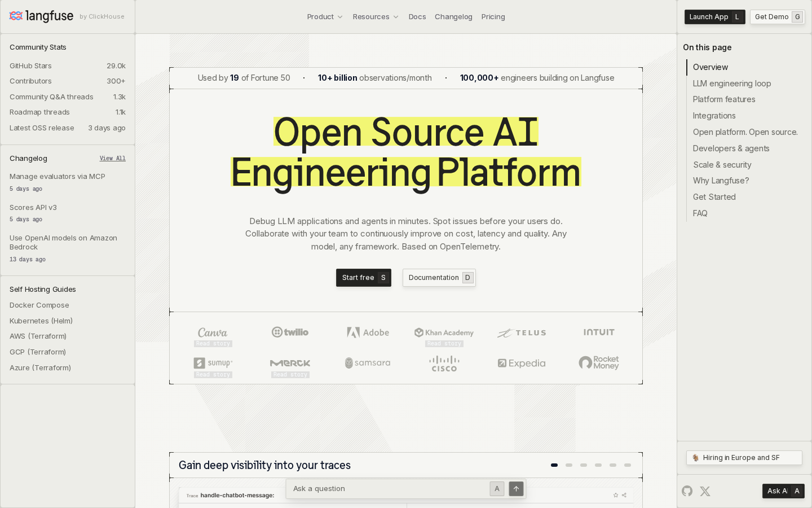Open the Pricing page
The image size is (812, 508).
click(x=493, y=17)
